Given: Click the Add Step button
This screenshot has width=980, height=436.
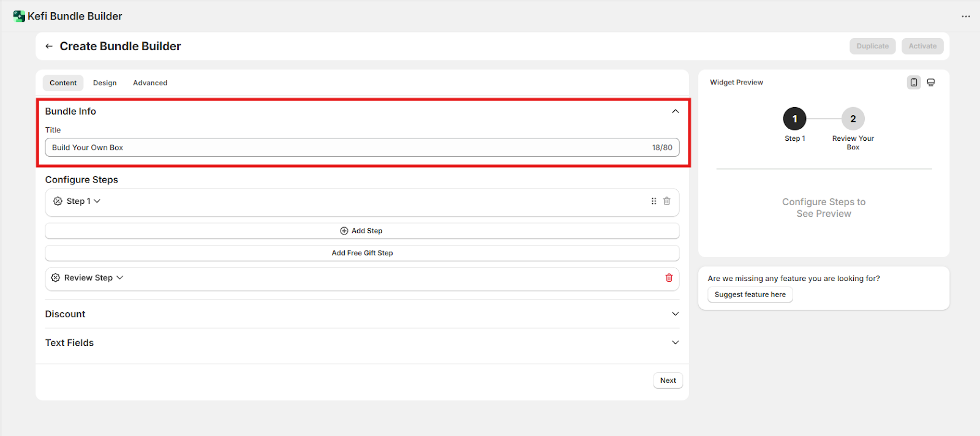Looking at the screenshot, I should point(362,231).
